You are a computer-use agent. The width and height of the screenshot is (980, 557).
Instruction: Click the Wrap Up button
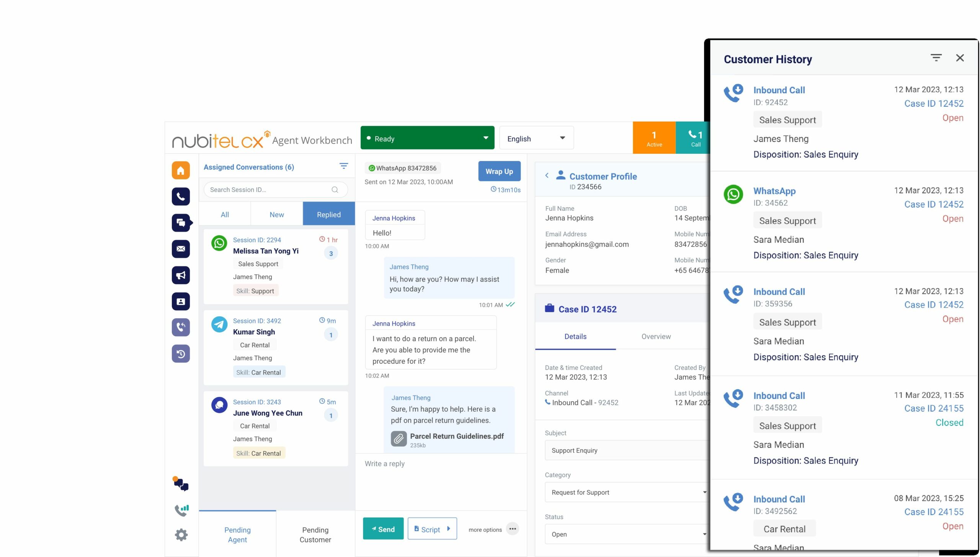(499, 170)
